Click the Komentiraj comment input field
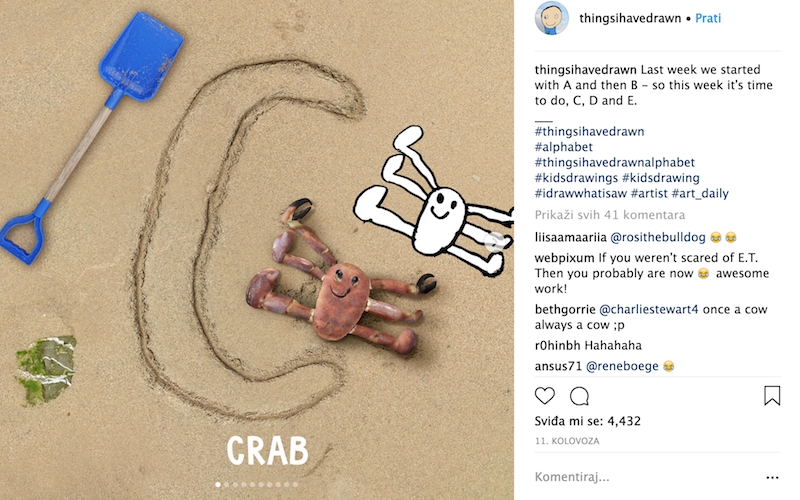This screenshot has width=800, height=500. pos(648,477)
